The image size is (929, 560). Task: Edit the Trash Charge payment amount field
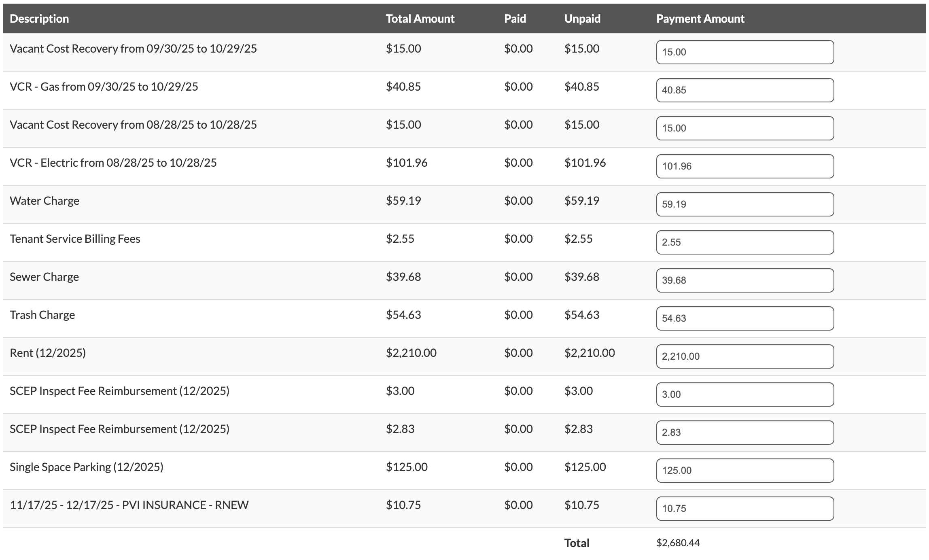744,318
